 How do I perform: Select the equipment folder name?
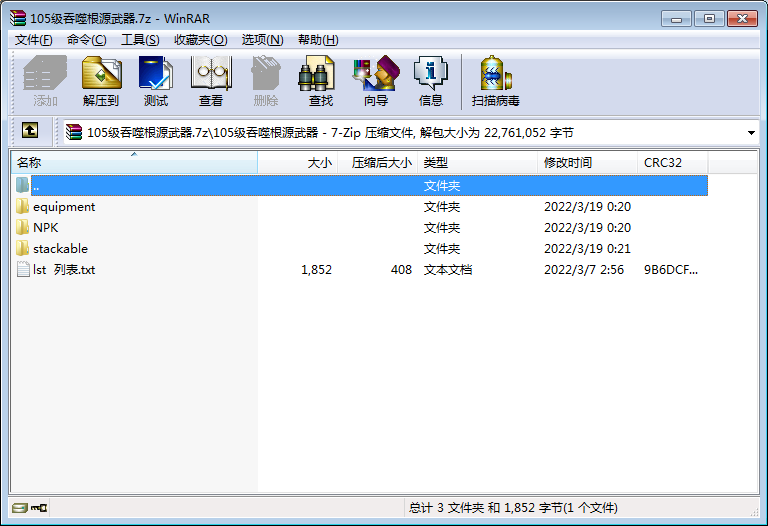coord(64,207)
